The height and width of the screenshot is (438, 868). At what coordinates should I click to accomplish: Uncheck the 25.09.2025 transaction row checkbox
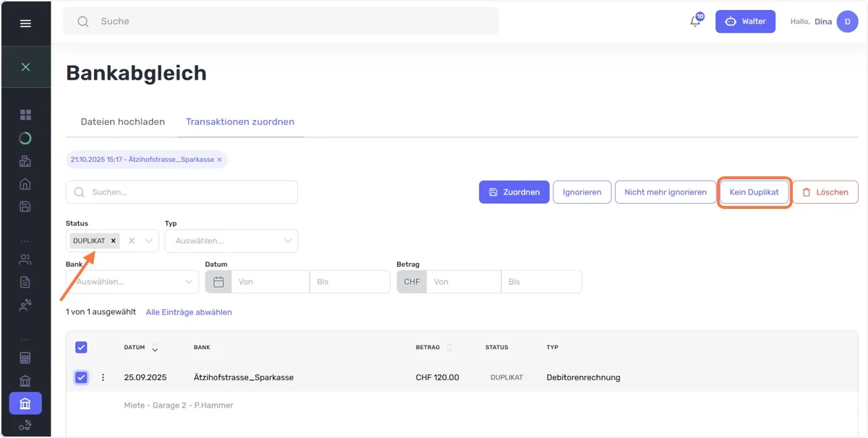pos(81,377)
